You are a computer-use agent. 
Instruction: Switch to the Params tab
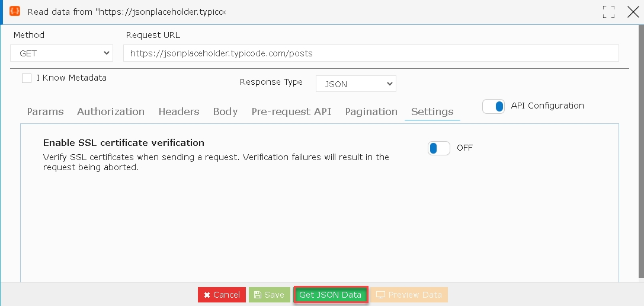tap(45, 111)
